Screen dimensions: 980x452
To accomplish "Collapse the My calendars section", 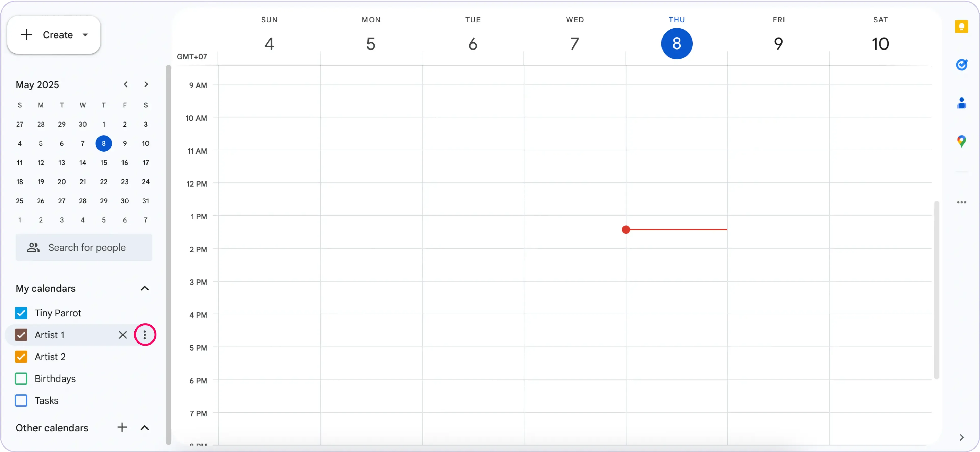I will point(144,288).
